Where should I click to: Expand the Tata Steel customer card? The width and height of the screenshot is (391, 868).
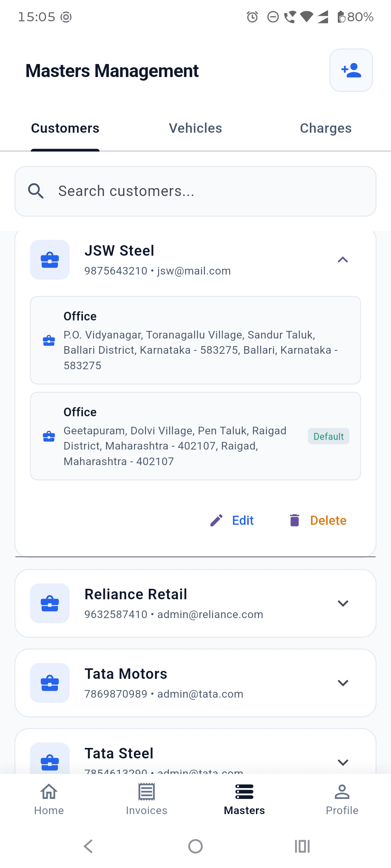tap(343, 762)
